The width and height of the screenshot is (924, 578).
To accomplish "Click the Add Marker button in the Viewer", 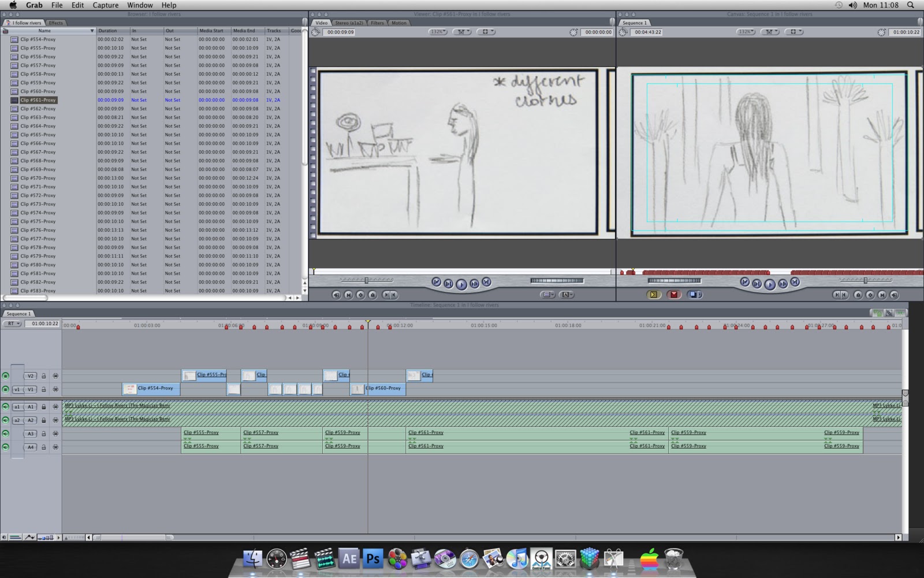I will pos(372,295).
